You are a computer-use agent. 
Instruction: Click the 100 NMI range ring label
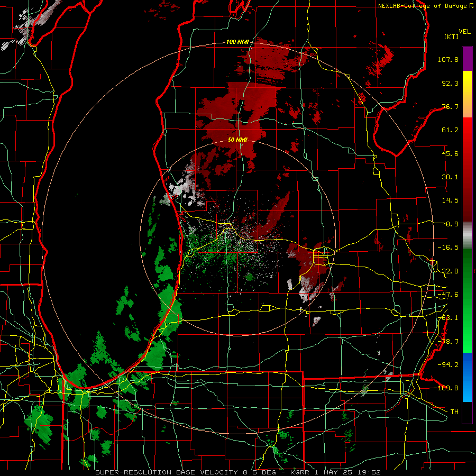click(x=237, y=42)
